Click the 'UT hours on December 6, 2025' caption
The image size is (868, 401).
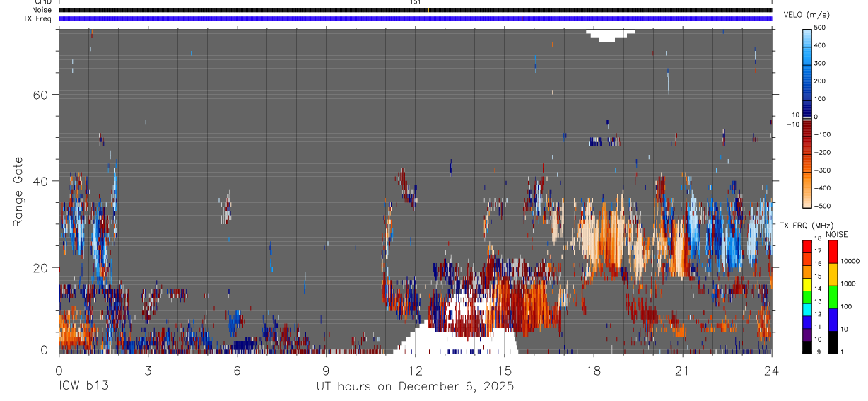click(x=415, y=387)
